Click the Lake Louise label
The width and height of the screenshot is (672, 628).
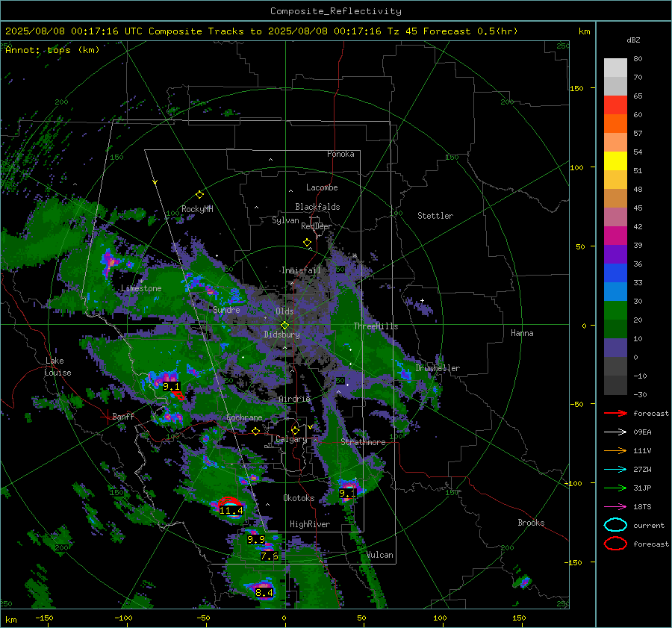pyautogui.click(x=57, y=367)
